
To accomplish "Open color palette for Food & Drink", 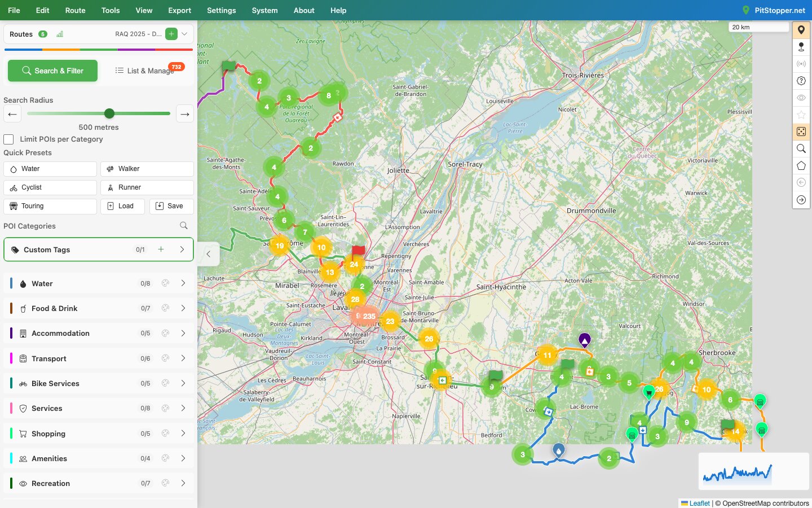I will [x=165, y=308].
